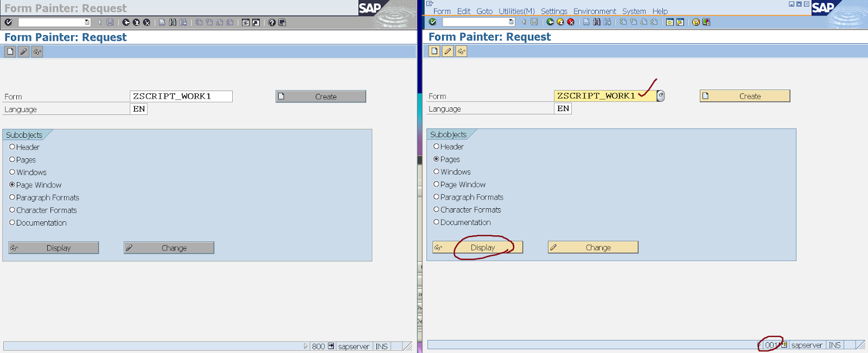
Task: Click Display button in right window
Action: point(477,247)
